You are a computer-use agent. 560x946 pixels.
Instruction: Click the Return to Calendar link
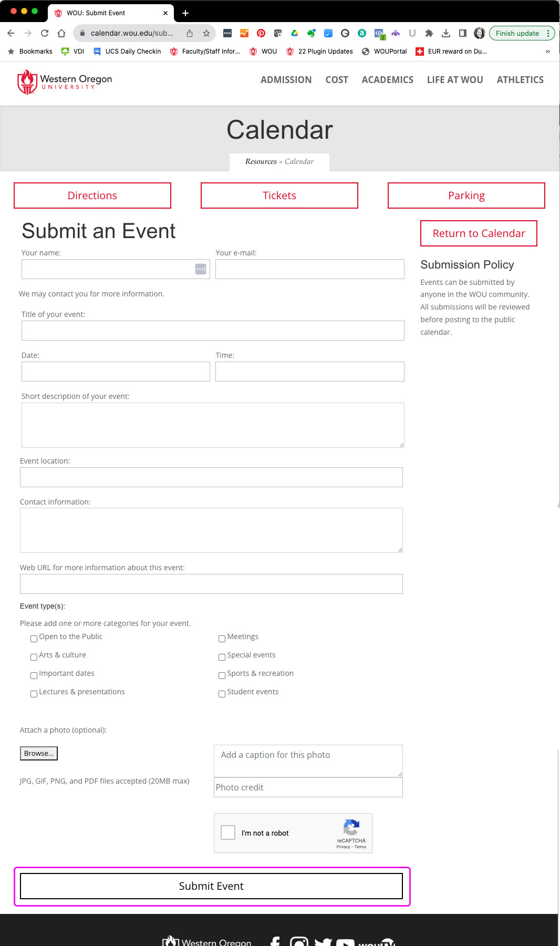(x=479, y=233)
